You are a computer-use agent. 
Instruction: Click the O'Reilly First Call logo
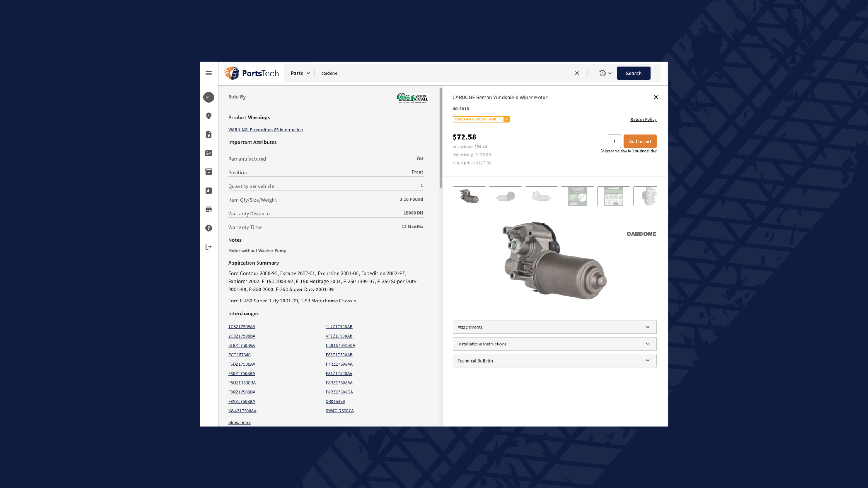point(412,98)
